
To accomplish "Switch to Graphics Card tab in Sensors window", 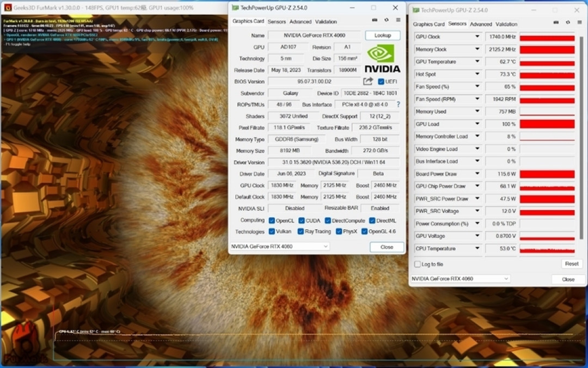I will click(x=428, y=24).
